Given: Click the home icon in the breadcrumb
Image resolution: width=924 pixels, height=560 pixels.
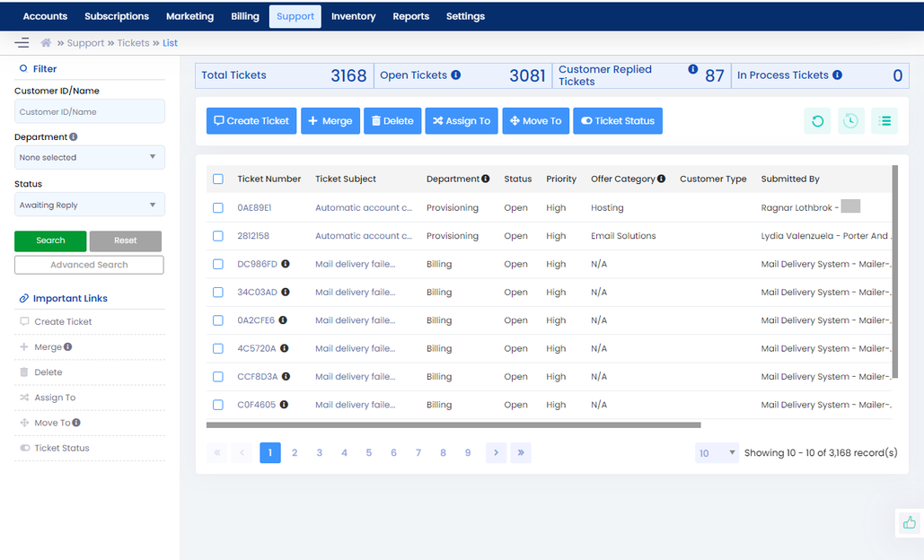Looking at the screenshot, I should point(46,42).
